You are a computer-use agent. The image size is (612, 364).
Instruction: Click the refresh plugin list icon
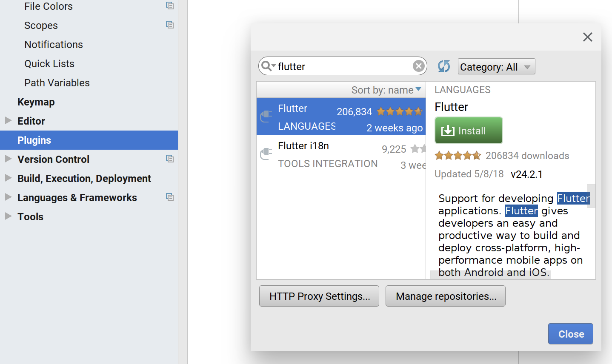tap(443, 66)
